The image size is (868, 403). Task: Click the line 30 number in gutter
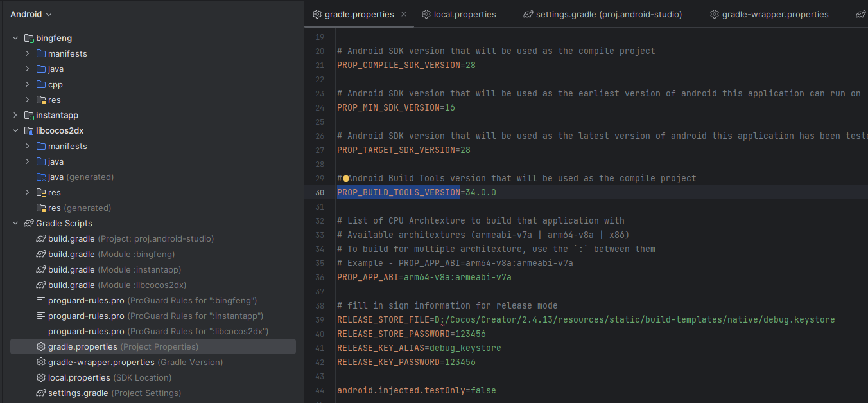pyautogui.click(x=319, y=193)
